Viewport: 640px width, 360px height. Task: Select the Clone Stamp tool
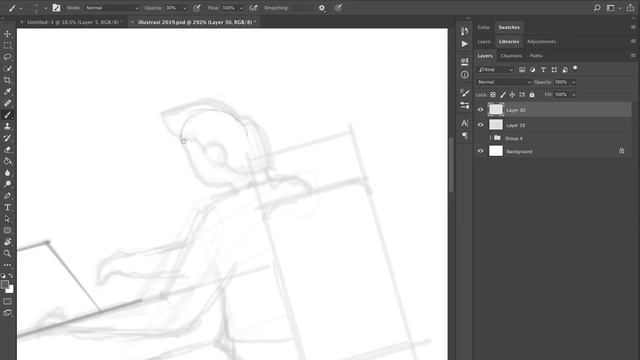pyautogui.click(x=7, y=126)
